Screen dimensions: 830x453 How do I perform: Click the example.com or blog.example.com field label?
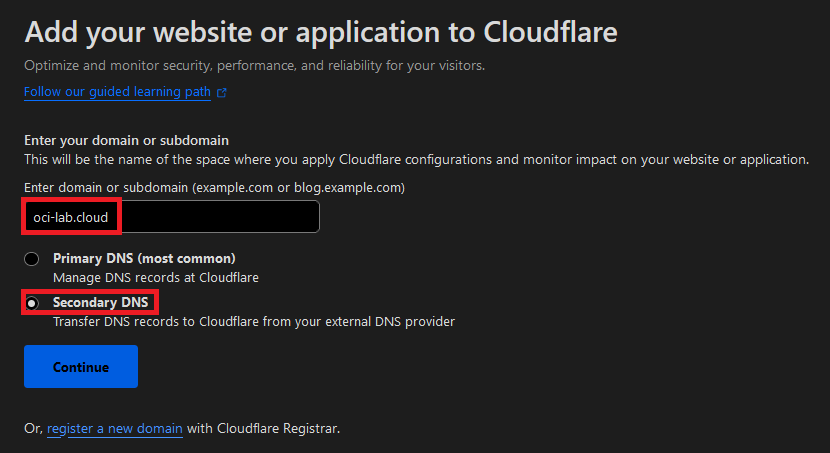(214, 187)
